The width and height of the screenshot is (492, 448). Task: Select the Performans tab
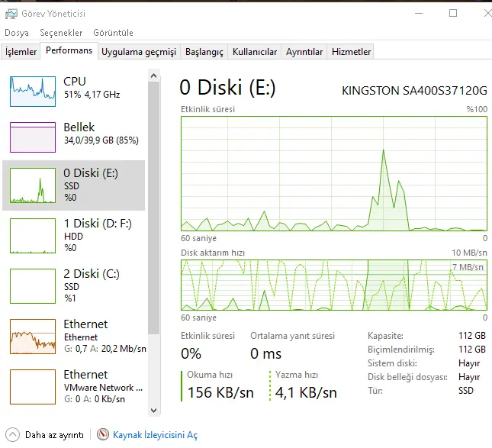(x=69, y=50)
